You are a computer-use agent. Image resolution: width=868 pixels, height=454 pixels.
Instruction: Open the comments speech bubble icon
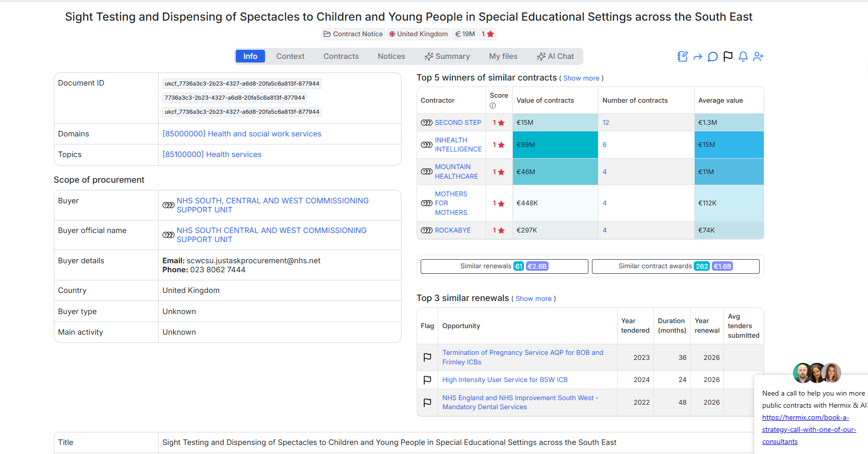coord(712,56)
